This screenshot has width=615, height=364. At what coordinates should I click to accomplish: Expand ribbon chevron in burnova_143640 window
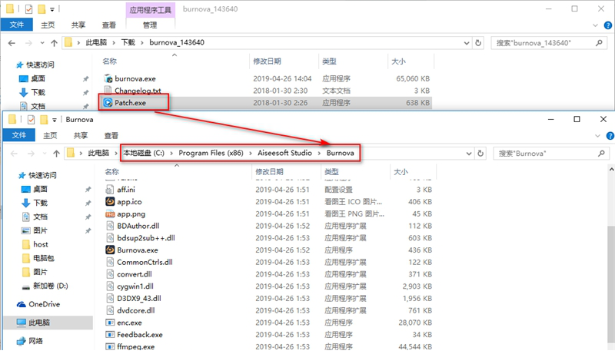click(595, 25)
